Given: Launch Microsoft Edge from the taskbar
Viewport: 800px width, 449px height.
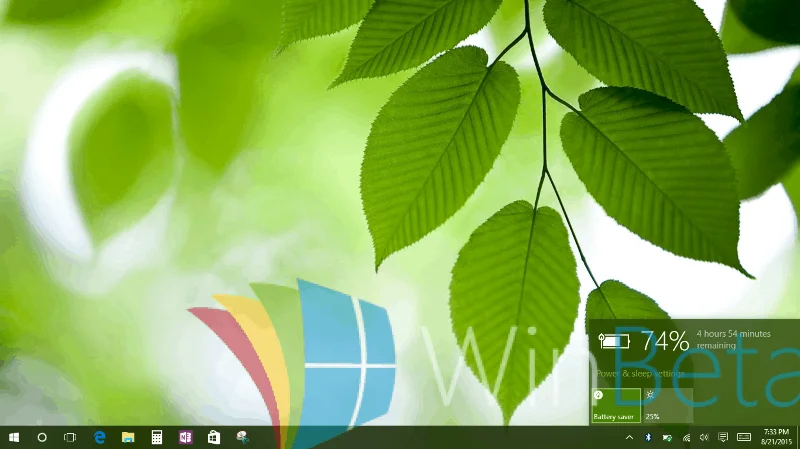Looking at the screenshot, I should (x=99, y=437).
